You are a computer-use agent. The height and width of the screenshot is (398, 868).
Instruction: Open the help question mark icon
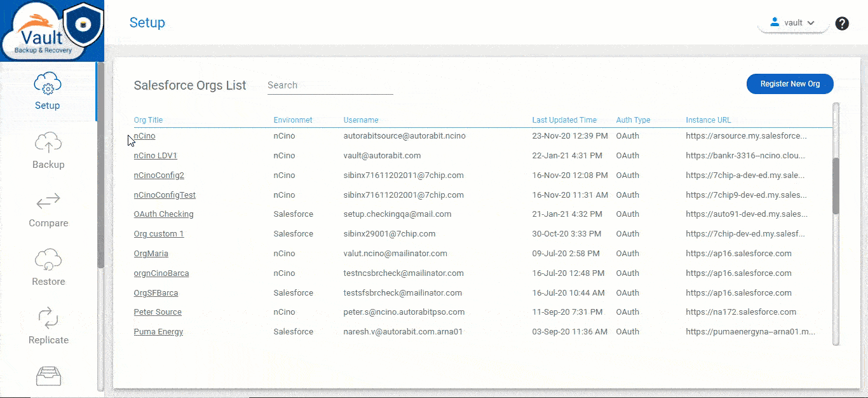842,24
